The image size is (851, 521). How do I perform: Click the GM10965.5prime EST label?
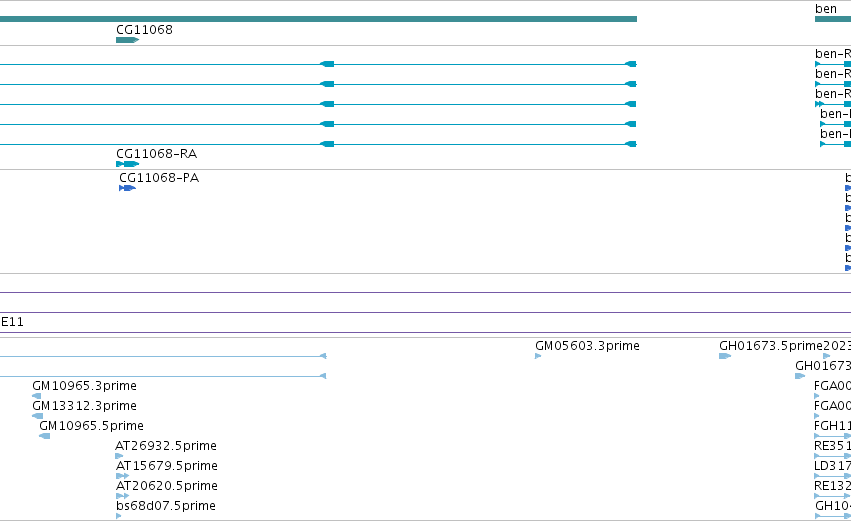click(x=91, y=426)
